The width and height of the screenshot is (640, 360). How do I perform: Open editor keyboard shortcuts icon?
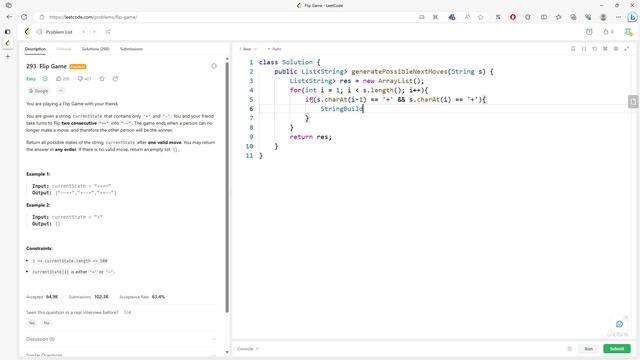coord(605,49)
